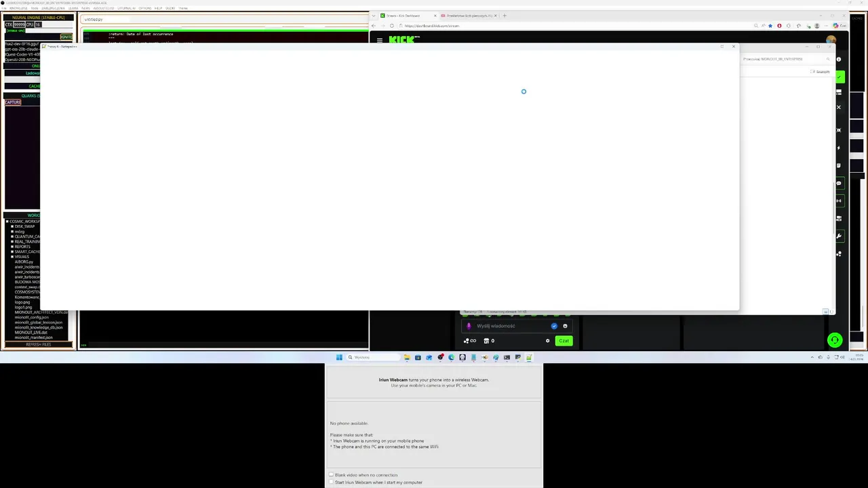This screenshot has width=868, height=488.
Task: Click the browser back arrow
Action: click(x=374, y=26)
